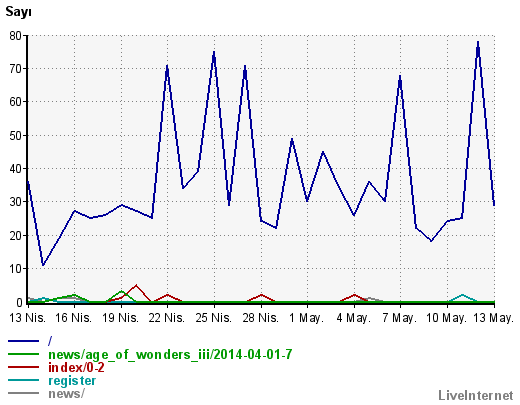Select the 13 Nis. date label

27,318
